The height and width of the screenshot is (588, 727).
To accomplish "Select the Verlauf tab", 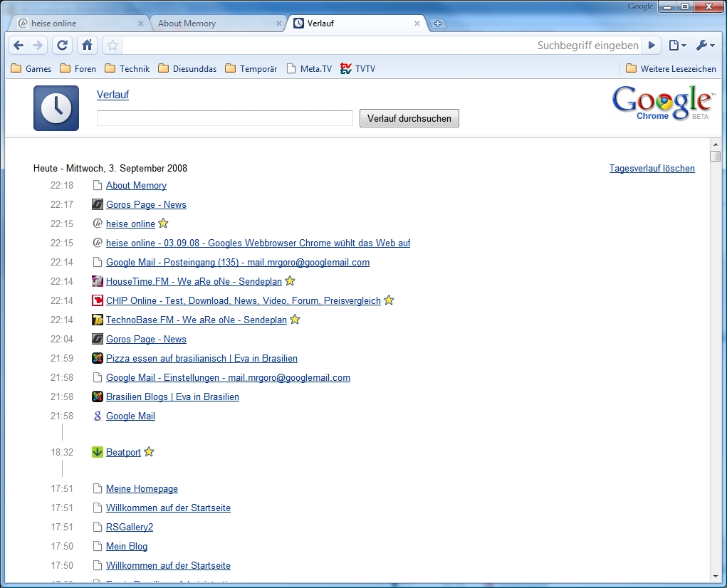I will (355, 23).
